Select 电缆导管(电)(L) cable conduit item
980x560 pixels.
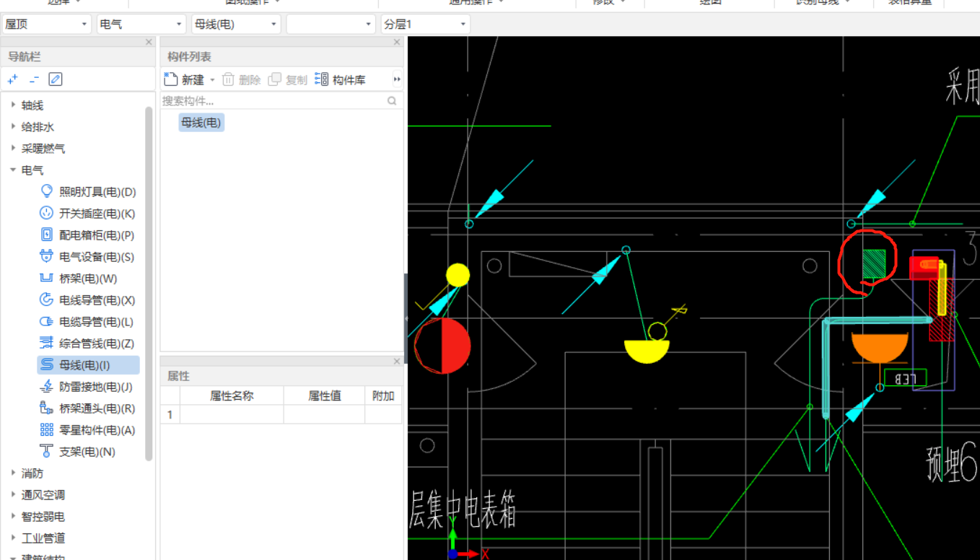click(88, 322)
